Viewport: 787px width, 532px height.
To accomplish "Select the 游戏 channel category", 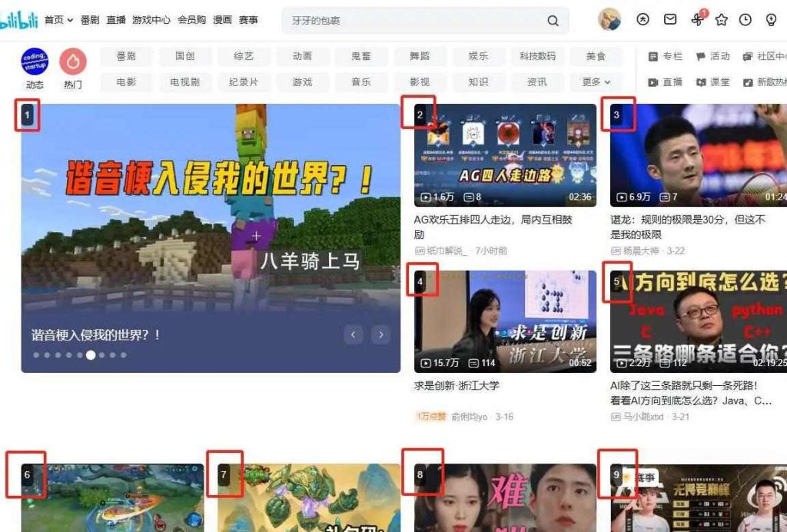I will [302, 81].
